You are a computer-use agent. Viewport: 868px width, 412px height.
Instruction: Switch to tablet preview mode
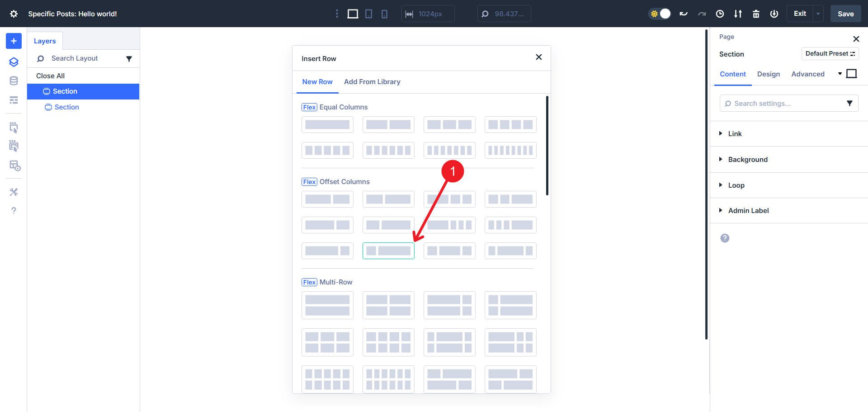pyautogui.click(x=368, y=14)
